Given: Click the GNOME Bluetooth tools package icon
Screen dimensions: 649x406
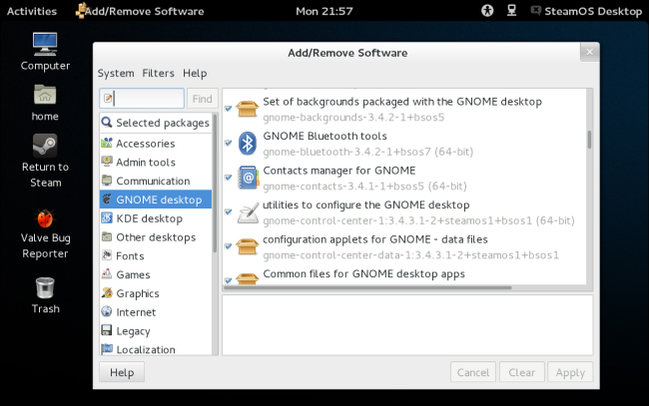Looking at the screenshot, I should [x=248, y=143].
